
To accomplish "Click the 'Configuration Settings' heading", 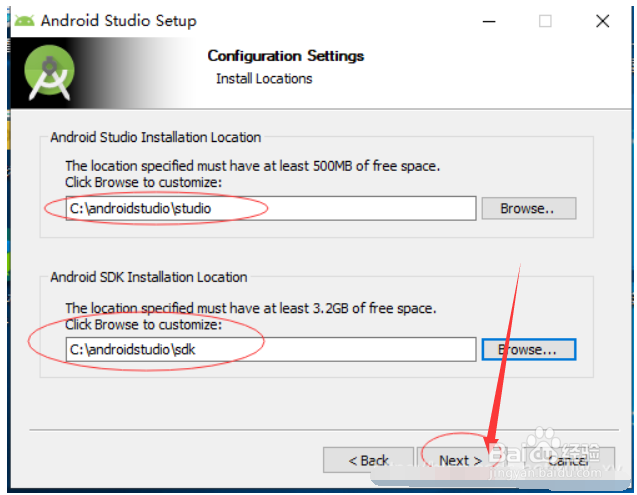I will (286, 56).
